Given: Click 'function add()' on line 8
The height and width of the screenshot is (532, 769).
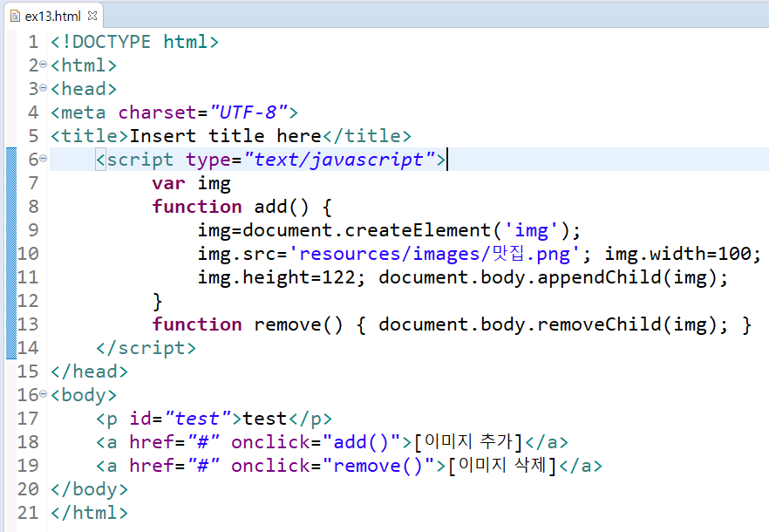Looking at the screenshot, I should 230,207.
